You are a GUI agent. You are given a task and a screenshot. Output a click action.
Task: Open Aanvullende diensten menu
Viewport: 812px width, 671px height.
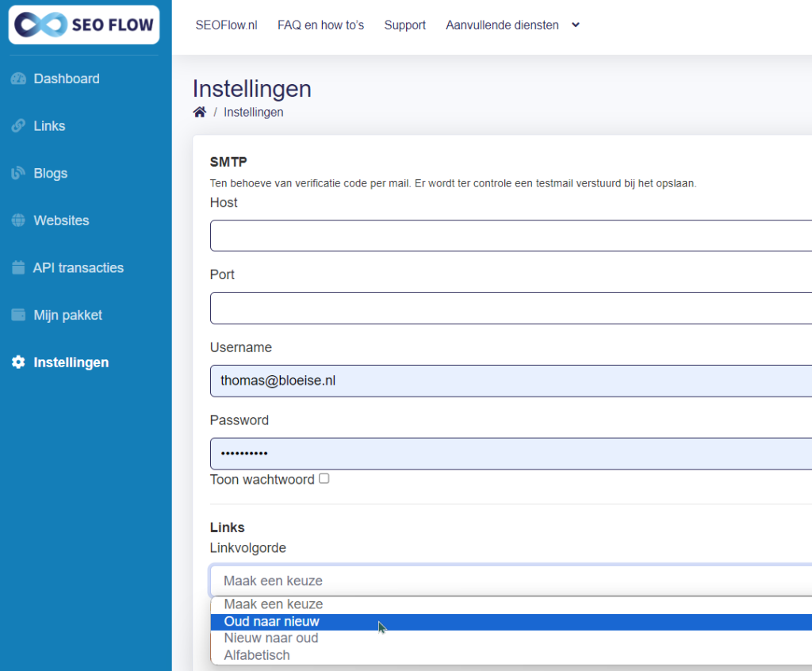[502, 25]
